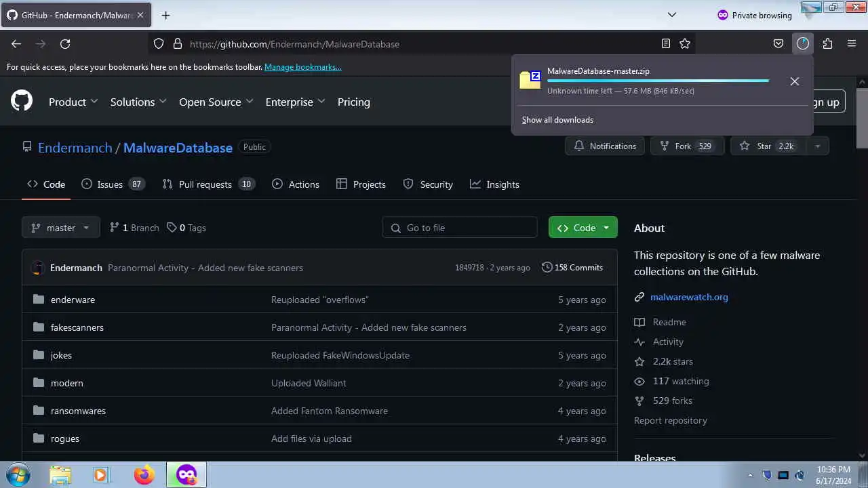Click the taskbar clock showing 10:36 PM
Image resolution: width=868 pixels, height=488 pixels.
pyautogui.click(x=833, y=475)
